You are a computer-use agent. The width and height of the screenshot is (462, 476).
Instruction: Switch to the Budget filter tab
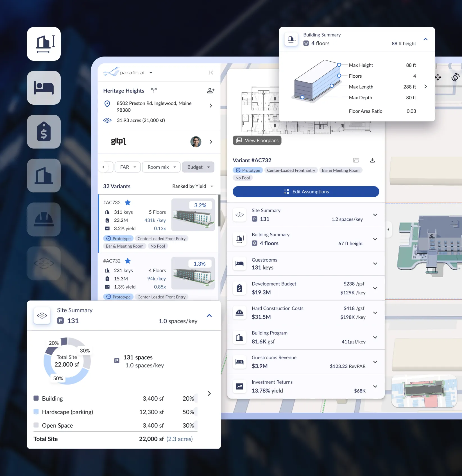click(x=198, y=167)
